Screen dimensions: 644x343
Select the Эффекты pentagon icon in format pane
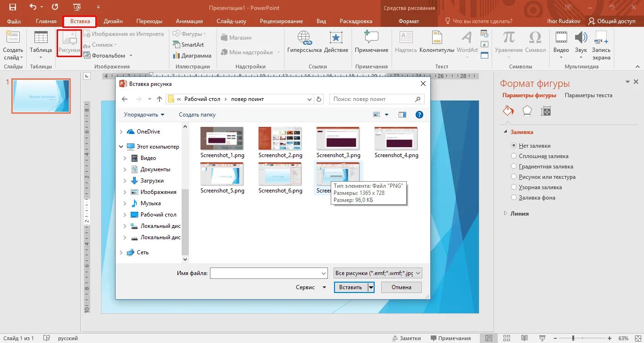tap(527, 111)
